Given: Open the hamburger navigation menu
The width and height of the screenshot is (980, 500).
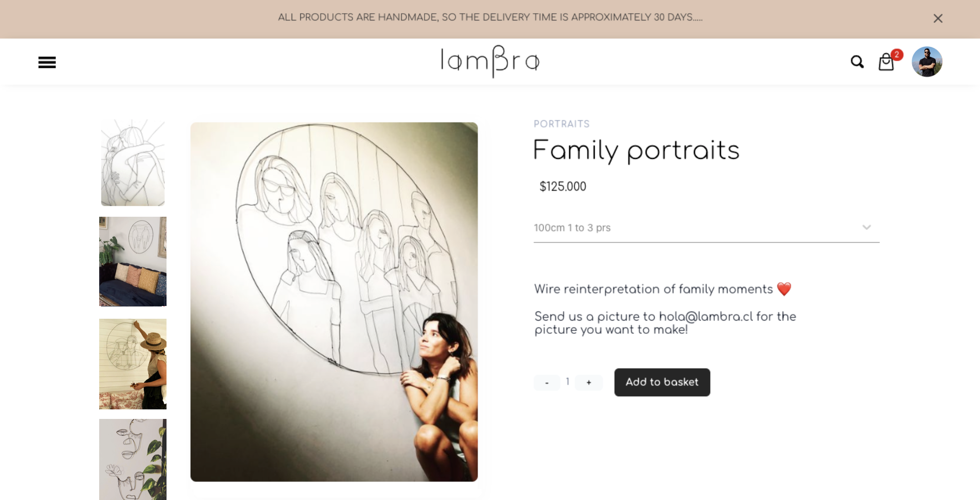Looking at the screenshot, I should [47, 62].
